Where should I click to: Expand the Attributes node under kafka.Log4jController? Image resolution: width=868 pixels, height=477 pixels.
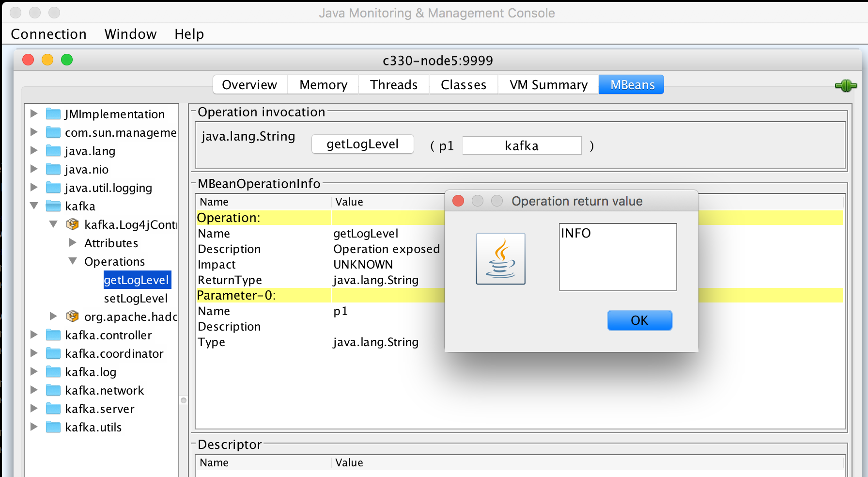click(72, 242)
